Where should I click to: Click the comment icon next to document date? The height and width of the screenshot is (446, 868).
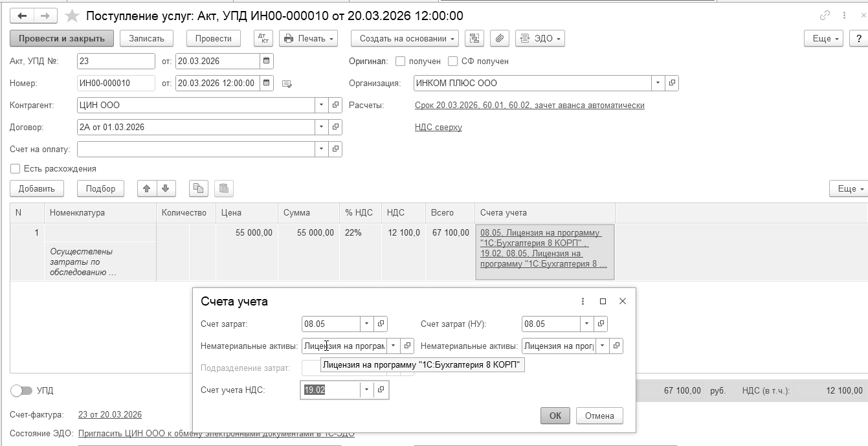coord(287,84)
